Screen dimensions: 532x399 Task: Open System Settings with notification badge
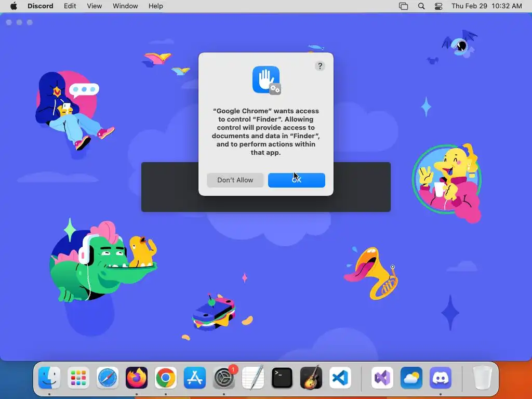coord(224,378)
